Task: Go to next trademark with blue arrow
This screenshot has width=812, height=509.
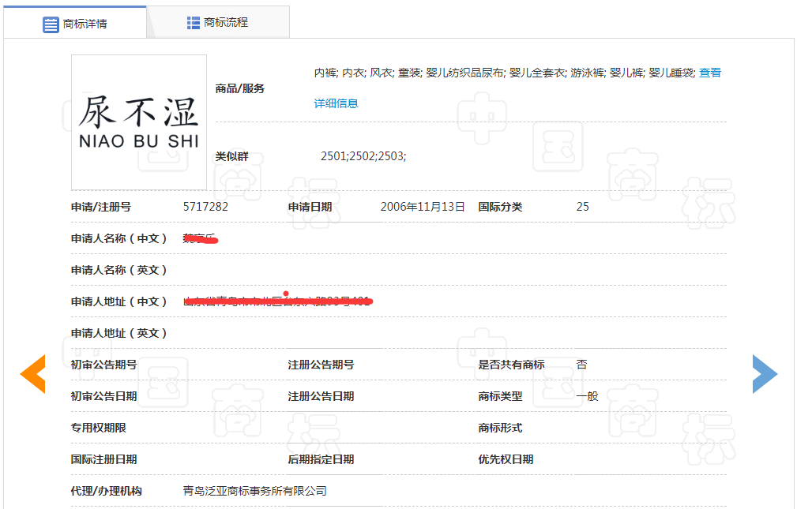Action: 765,374
